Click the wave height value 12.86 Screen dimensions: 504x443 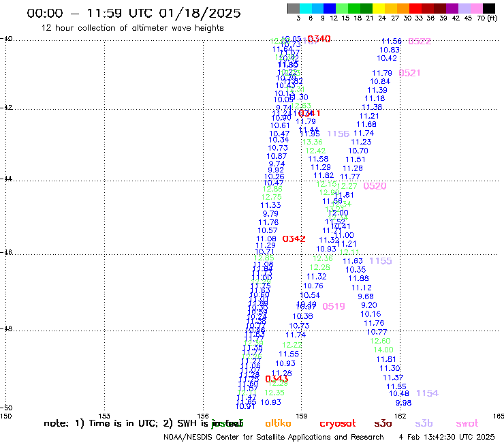272,189
